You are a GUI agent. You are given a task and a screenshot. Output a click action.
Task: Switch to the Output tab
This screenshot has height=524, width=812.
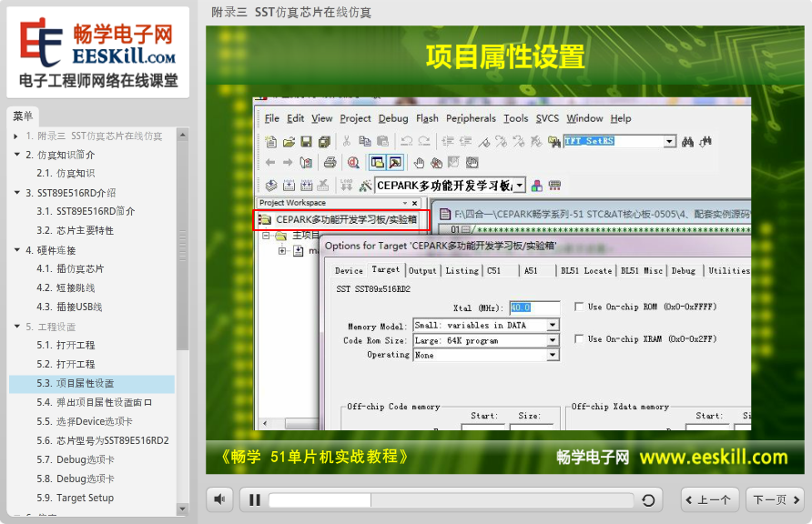pos(422,270)
